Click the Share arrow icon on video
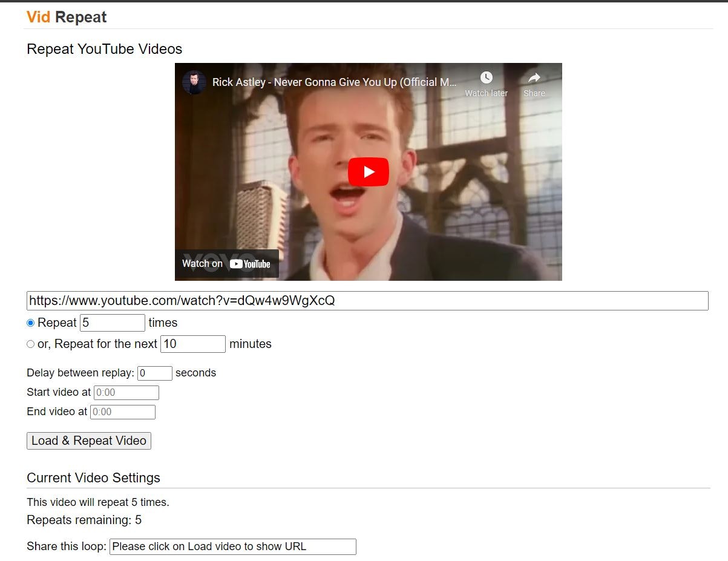The image size is (728, 561). pos(534,77)
